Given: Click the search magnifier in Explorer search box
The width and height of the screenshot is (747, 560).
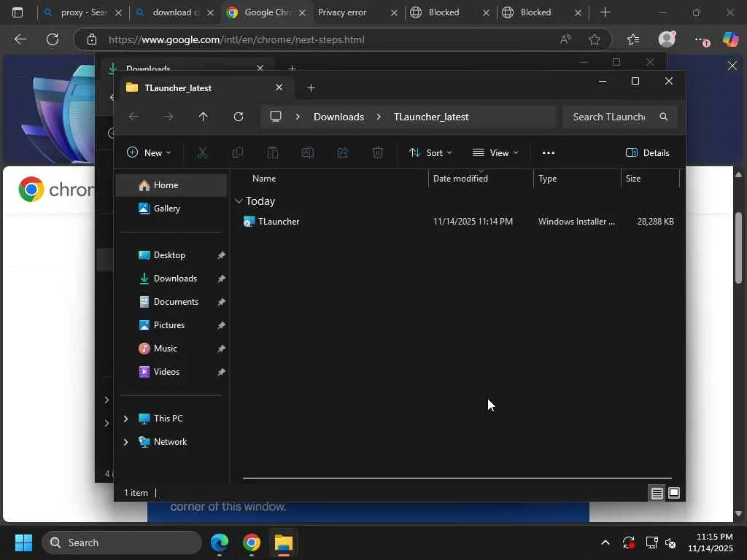Looking at the screenshot, I should [664, 117].
